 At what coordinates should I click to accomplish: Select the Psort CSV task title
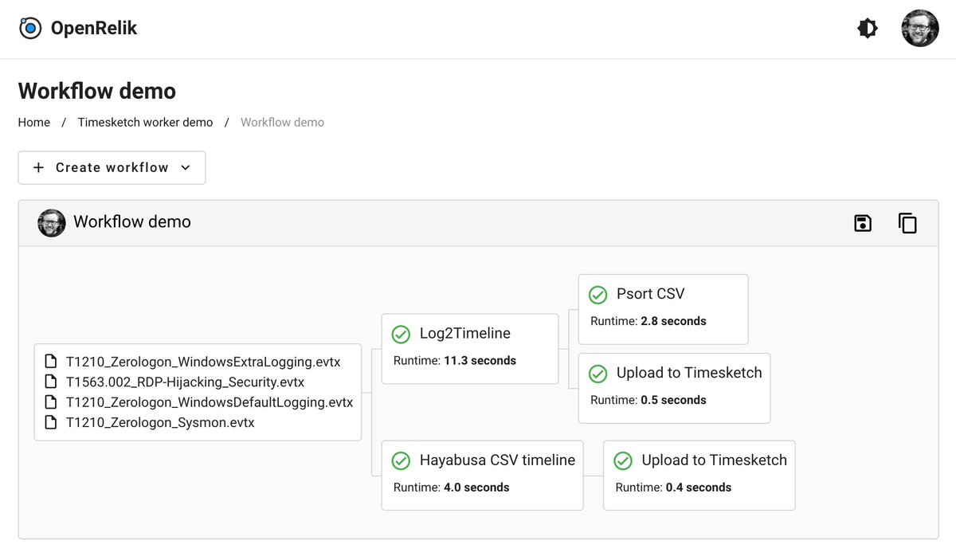click(650, 294)
